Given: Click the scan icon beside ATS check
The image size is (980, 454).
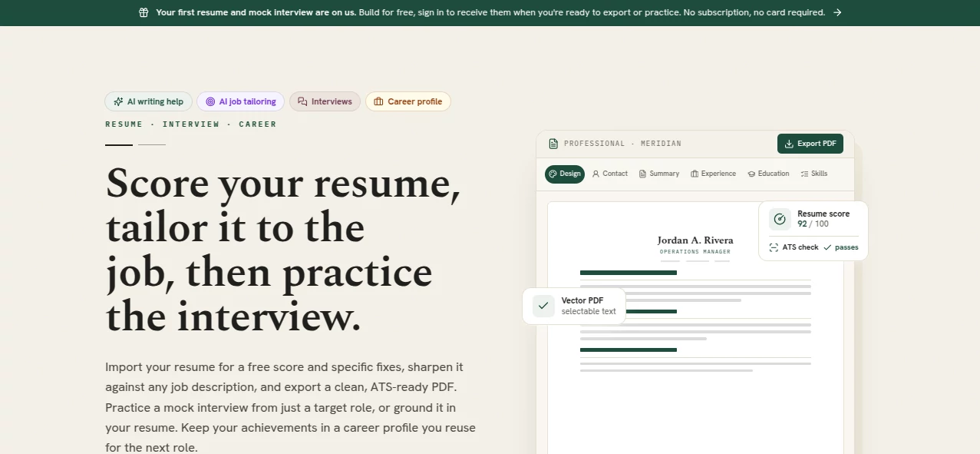Looking at the screenshot, I should [774, 247].
